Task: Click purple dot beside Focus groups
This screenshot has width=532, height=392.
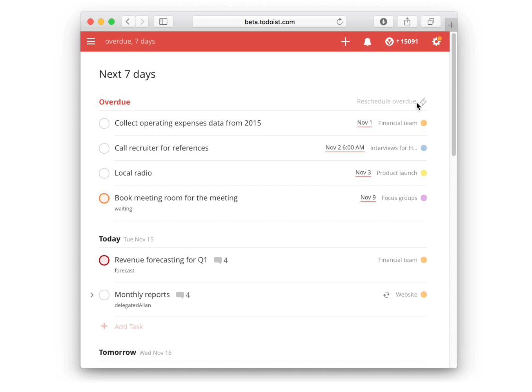Action: pyautogui.click(x=424, y=198)
